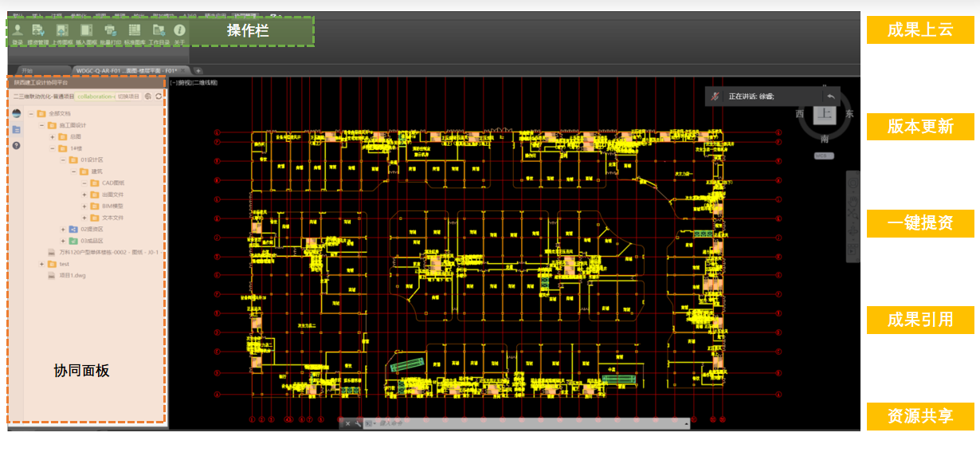The image size is (980, 460).
Task: Open the 标准图库 standard library
Action: [135, 31]
